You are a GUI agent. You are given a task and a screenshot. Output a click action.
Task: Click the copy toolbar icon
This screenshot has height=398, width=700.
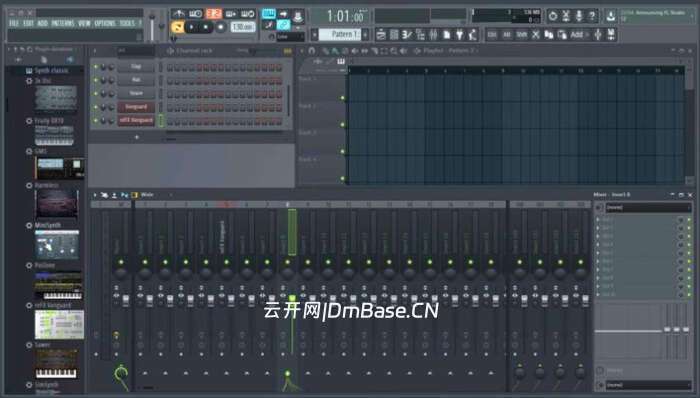coord(549,34)
